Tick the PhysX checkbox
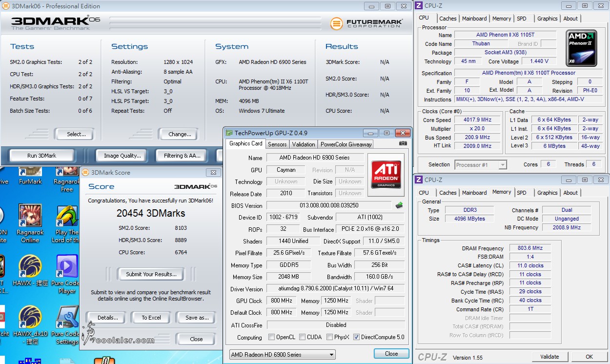 [330, 337]
